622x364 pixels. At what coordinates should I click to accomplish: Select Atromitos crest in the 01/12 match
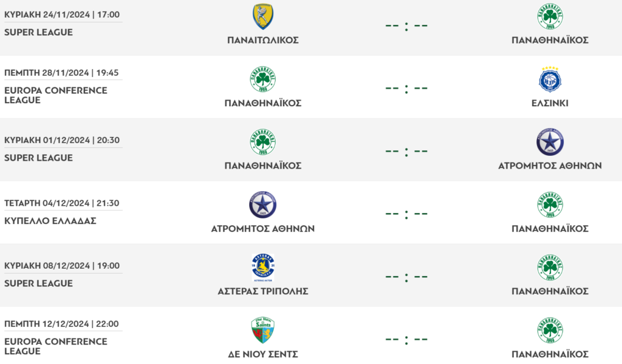tap(550, 142)
